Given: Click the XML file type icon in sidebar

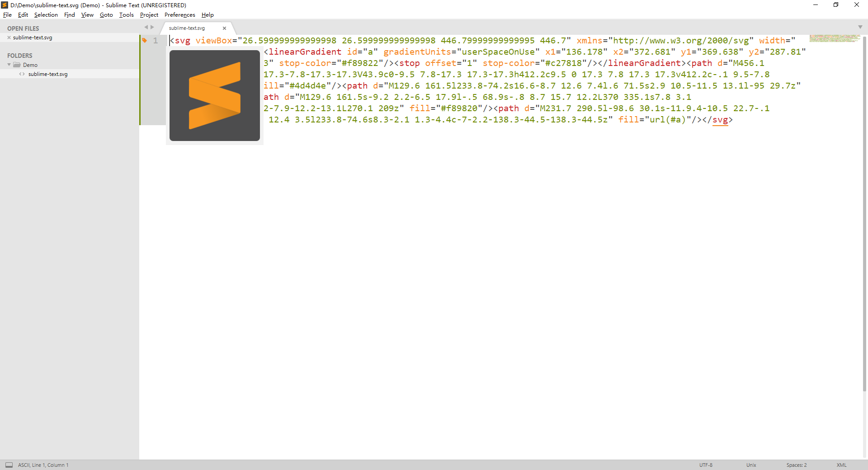Looking at the screenshot, I should (22, 74).
